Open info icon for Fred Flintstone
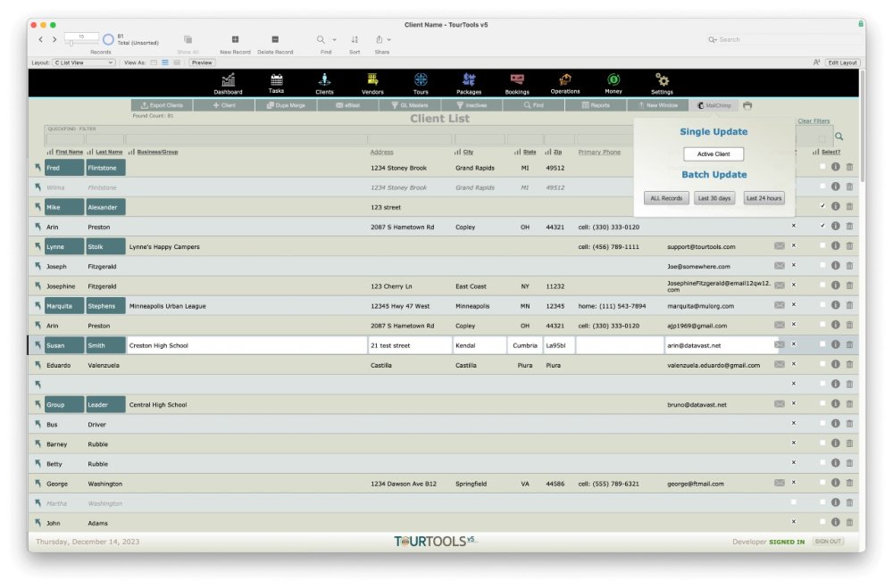 836,167
